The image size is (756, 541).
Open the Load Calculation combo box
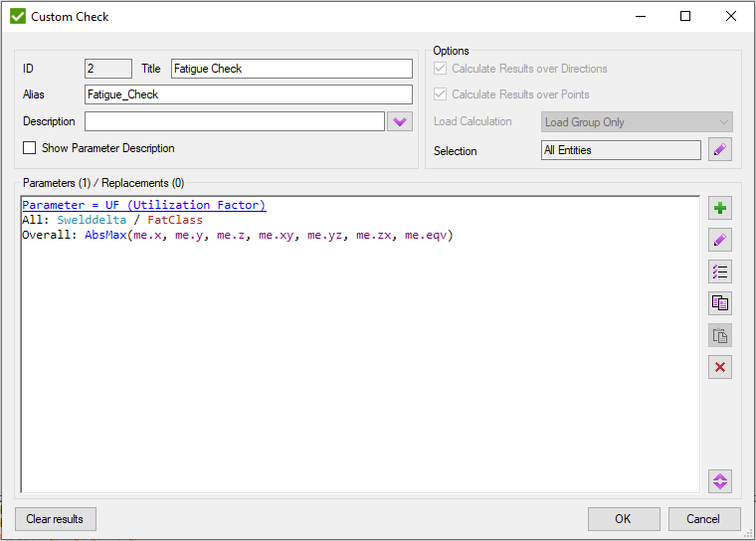pyautogui.click(x=637, y=122)
